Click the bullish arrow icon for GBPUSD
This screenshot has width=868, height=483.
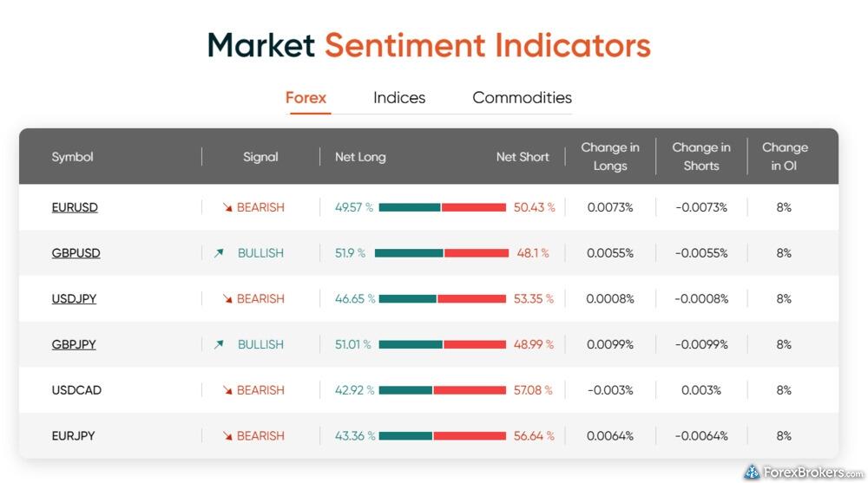(220, 253)
